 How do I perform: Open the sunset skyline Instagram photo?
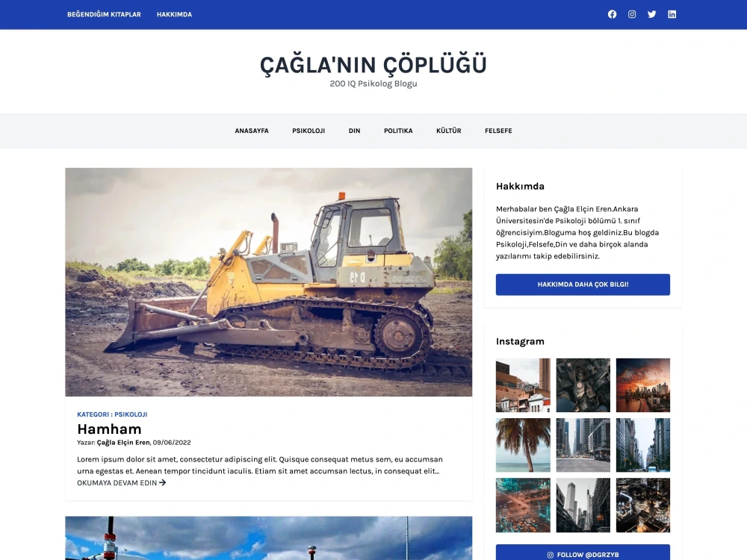pyautogui.click(x=643, y=385)
